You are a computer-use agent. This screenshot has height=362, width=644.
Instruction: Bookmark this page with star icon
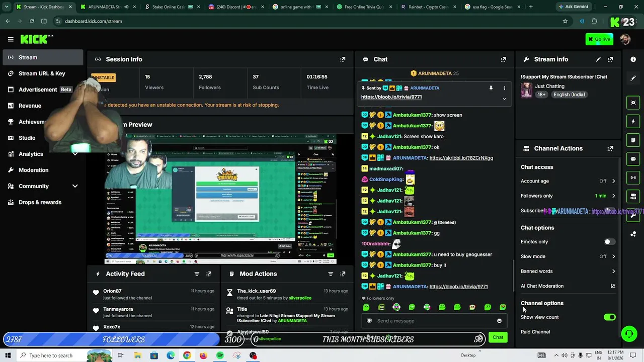[565, 21]
